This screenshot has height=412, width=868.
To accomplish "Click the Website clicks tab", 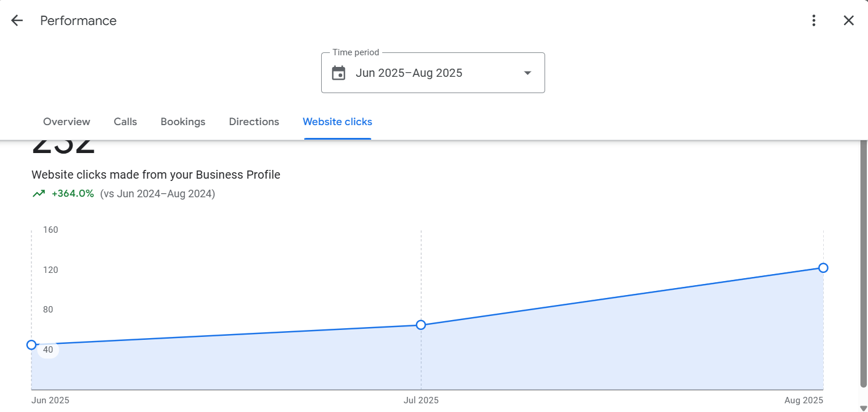I will tap(337, 122).
